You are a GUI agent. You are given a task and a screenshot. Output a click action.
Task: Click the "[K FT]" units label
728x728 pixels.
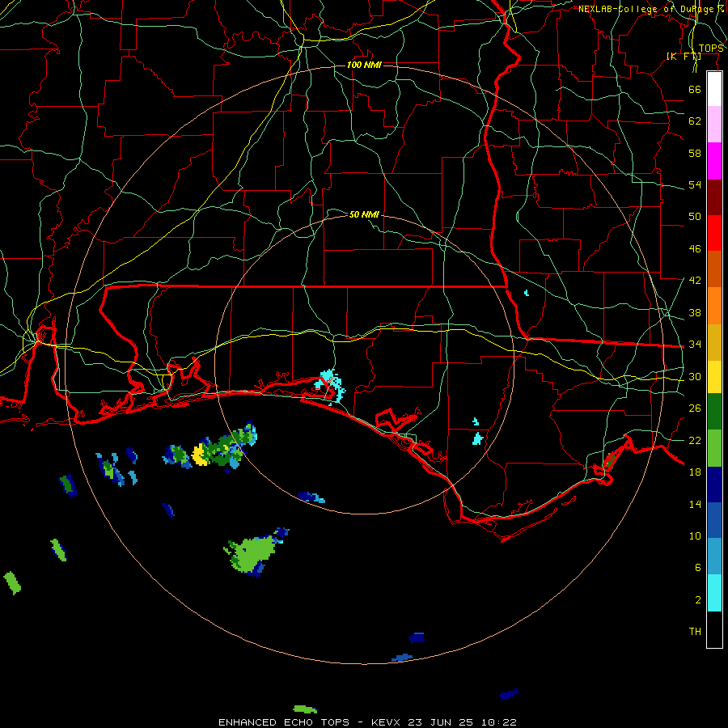(684, 56)
